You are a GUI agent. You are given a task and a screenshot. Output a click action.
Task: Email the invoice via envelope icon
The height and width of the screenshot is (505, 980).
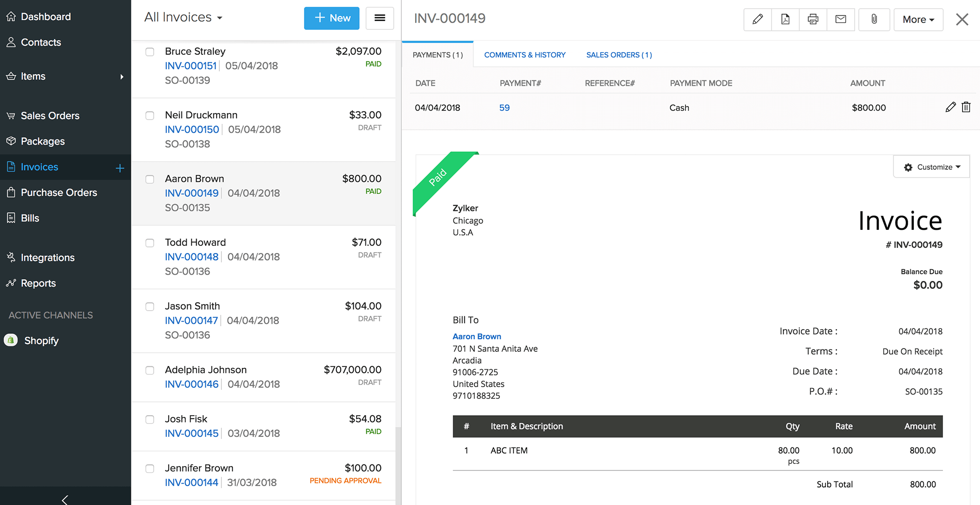coord(841,19)
